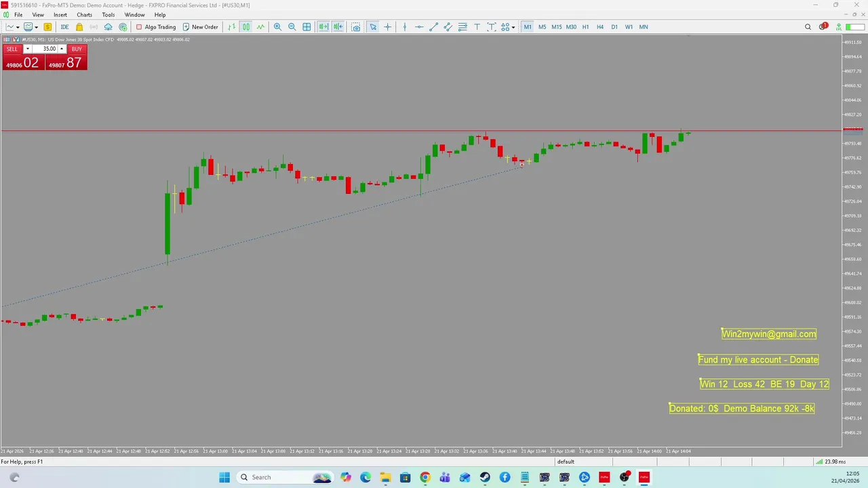868x488 pixels.
Task: Open the notifications icon with red badge
Action: tap(823, 27)
